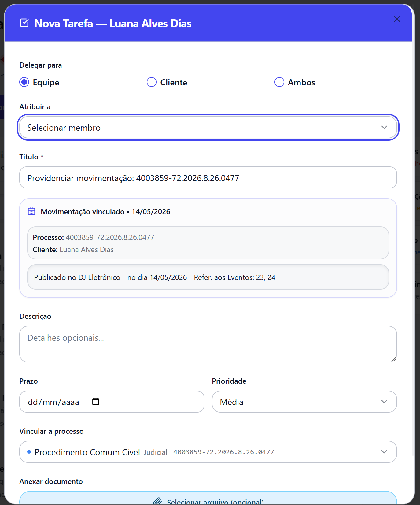Open the Prioridade dropdown showing Média
This screenshot has width=420, height=505.
(304, 402)
